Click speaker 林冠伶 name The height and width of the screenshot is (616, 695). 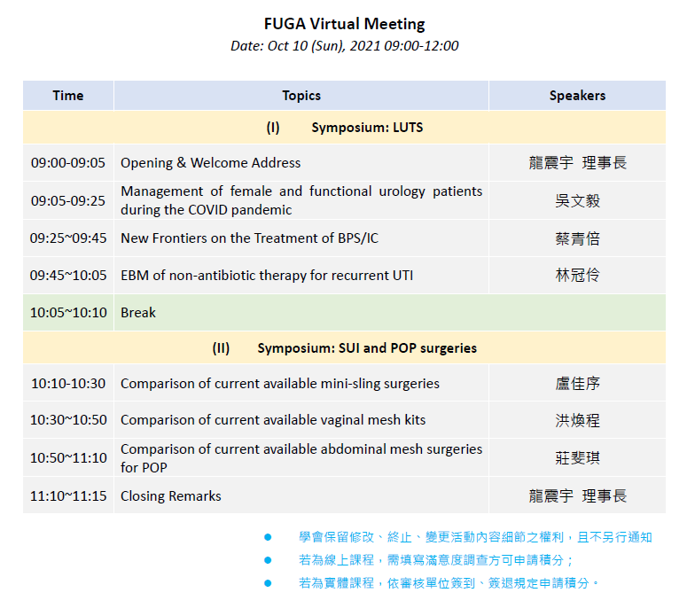577,276
